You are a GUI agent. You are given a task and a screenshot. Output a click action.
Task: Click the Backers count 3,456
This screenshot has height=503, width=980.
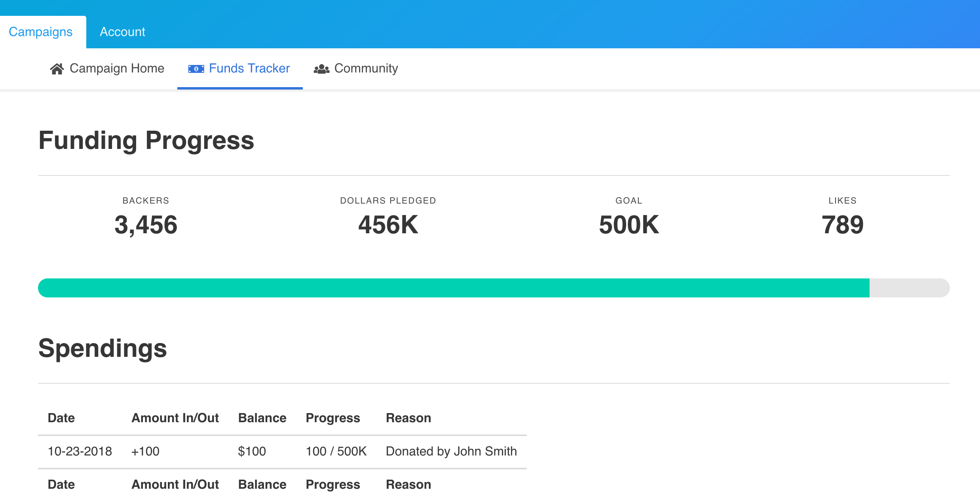146,225
